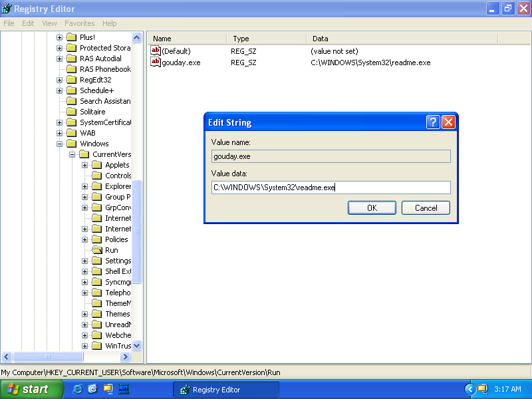
Task: Click into the Value data field
Action: click(x=331, y=188)
